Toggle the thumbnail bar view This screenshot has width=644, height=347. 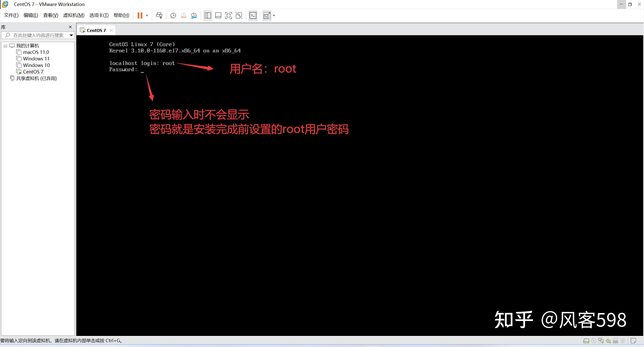(x=218, y=16)
